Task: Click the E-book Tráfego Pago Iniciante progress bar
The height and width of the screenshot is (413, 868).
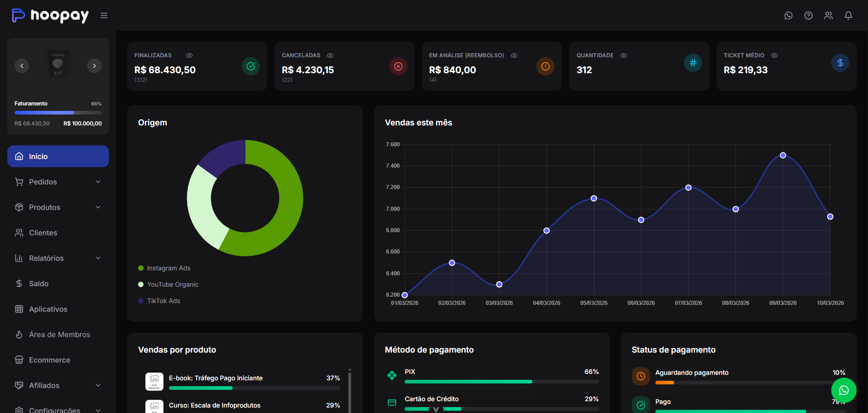Action: (254, 388)
